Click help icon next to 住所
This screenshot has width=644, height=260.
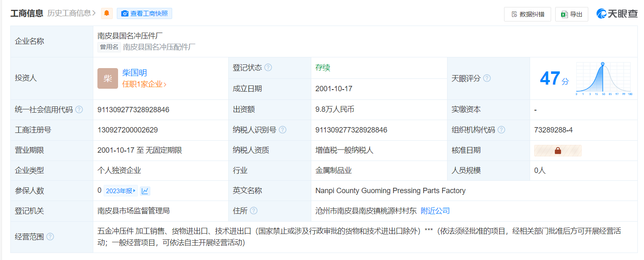pos(253,211)
